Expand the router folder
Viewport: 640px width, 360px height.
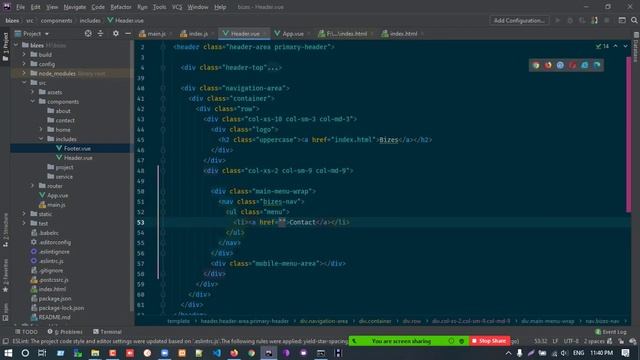(33, 186)
